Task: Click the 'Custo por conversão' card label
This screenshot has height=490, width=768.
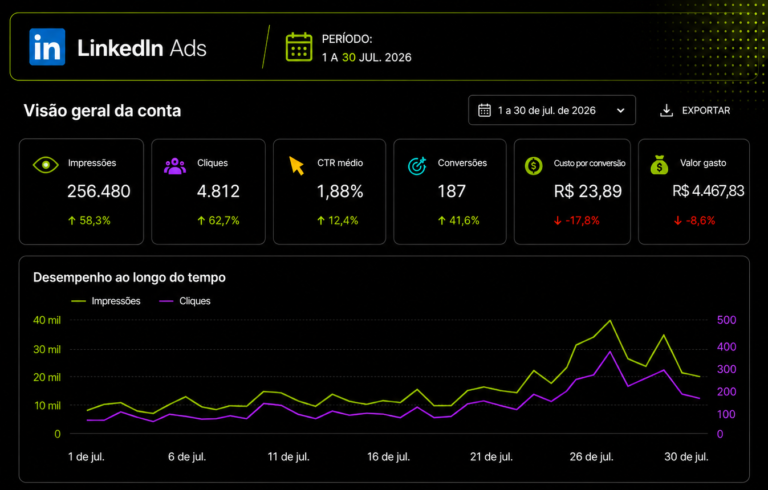Action: click(x=589, y=163)
